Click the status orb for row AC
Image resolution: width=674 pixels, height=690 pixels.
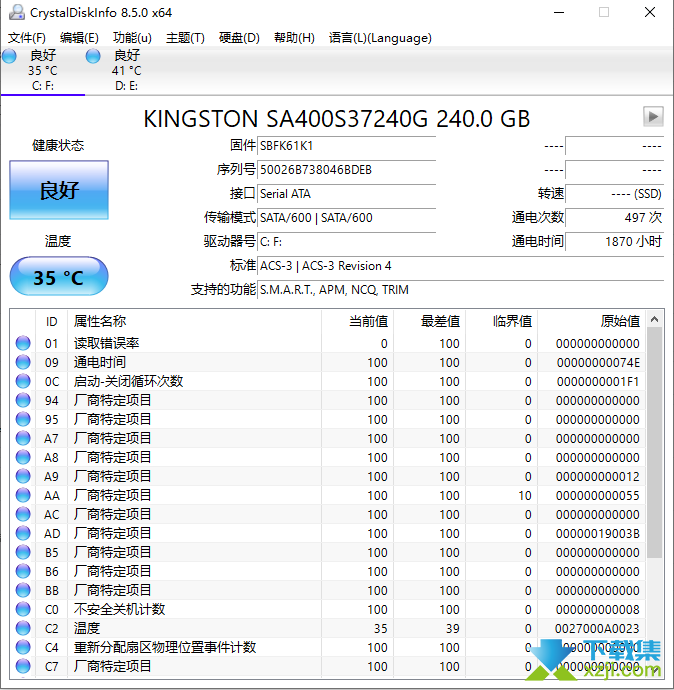(x=23, y=514)
